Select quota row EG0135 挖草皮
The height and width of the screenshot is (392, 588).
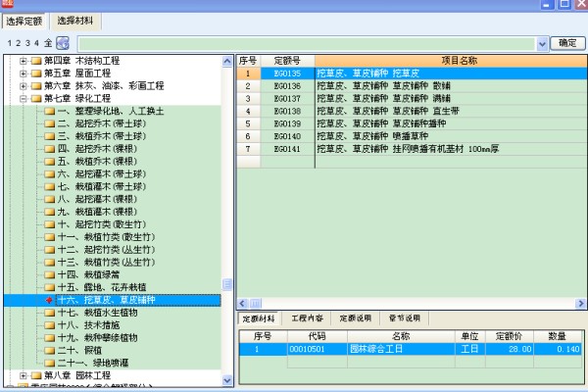[412, 73]
